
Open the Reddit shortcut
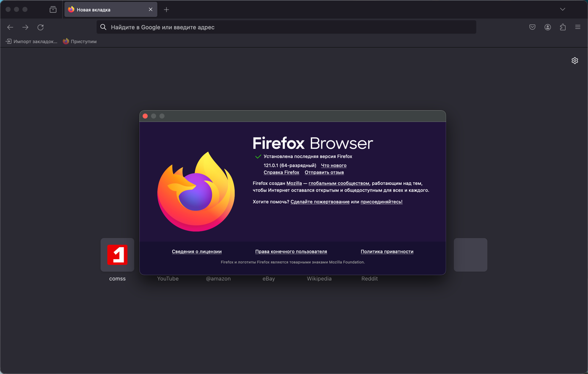[x=370, y=279]
